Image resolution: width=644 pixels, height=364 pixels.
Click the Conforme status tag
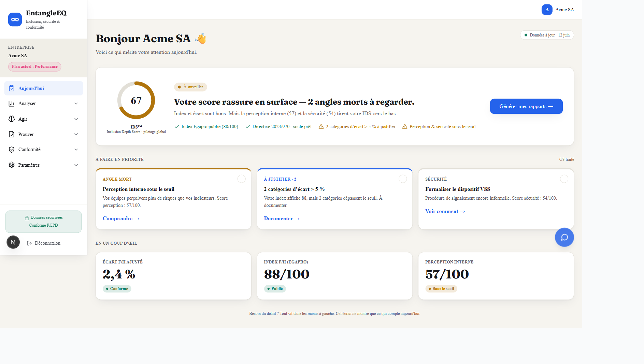[117, 289]
